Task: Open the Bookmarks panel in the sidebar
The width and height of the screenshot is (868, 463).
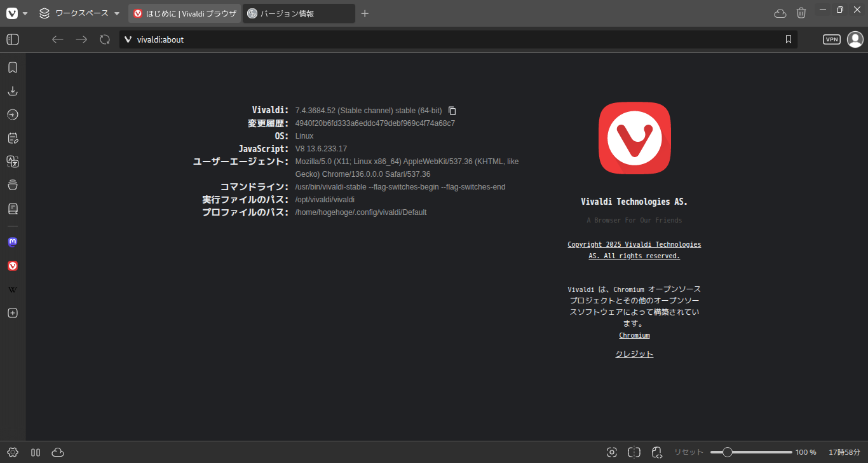Action: pyautogui.click(x=13, y=67)
